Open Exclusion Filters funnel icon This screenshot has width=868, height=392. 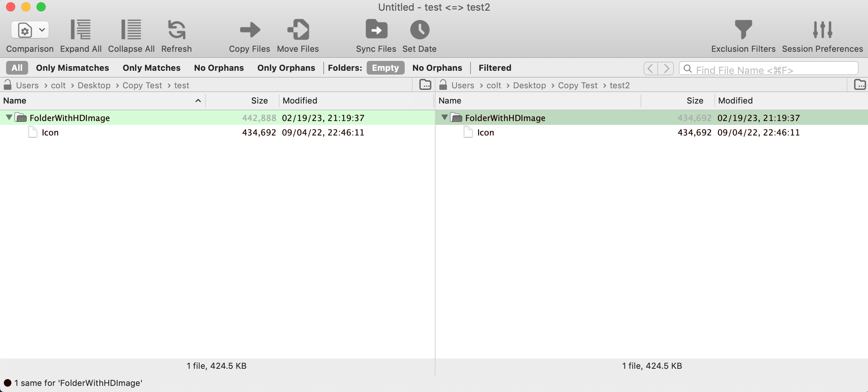(x=743, y=30)
